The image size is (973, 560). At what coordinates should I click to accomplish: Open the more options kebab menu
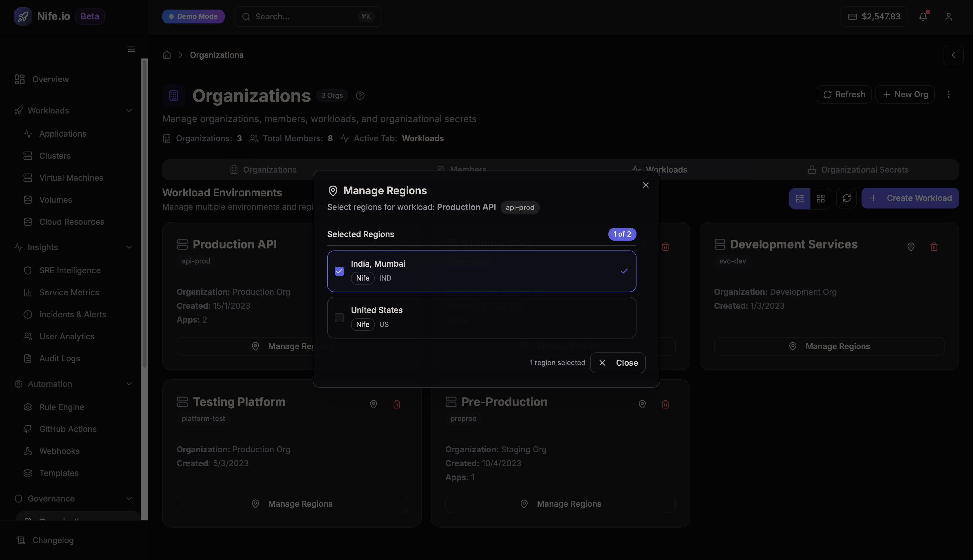point(948,94)
